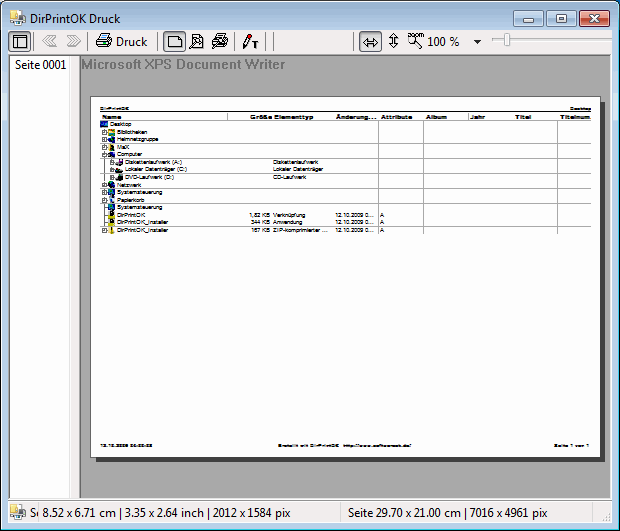Click 'ZIP-komprimierter ...' type cell in preview
The image size is (620, 531).
[301, 230]
